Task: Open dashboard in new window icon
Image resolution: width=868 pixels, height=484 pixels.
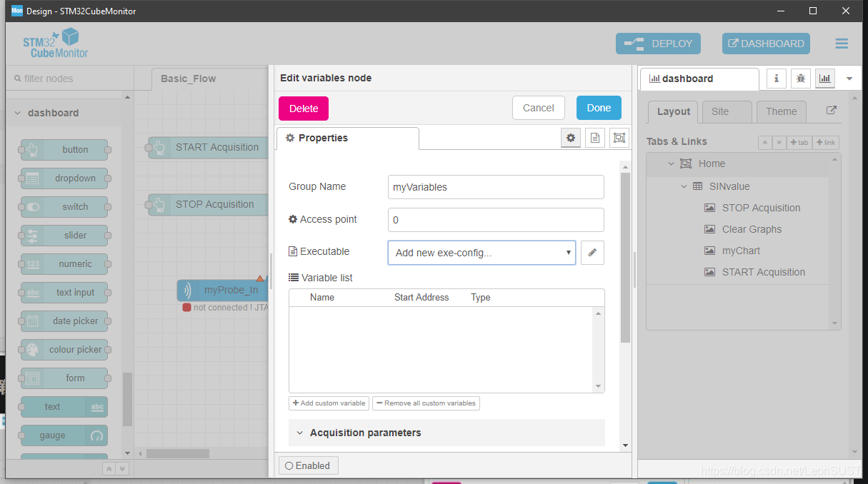Action: point(831,111)
